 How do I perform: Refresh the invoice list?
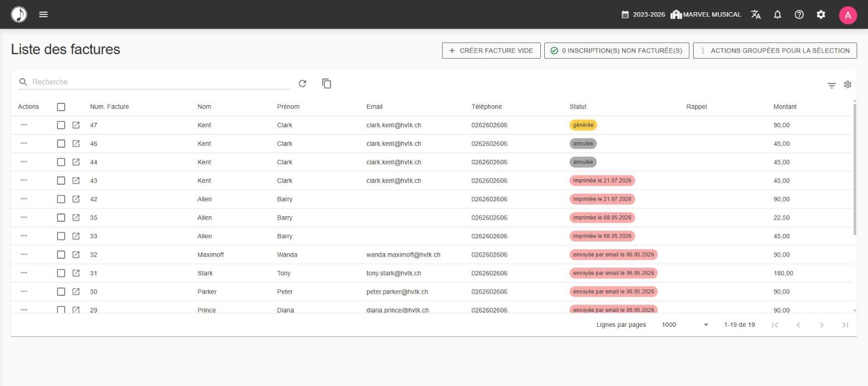point(302,84)
